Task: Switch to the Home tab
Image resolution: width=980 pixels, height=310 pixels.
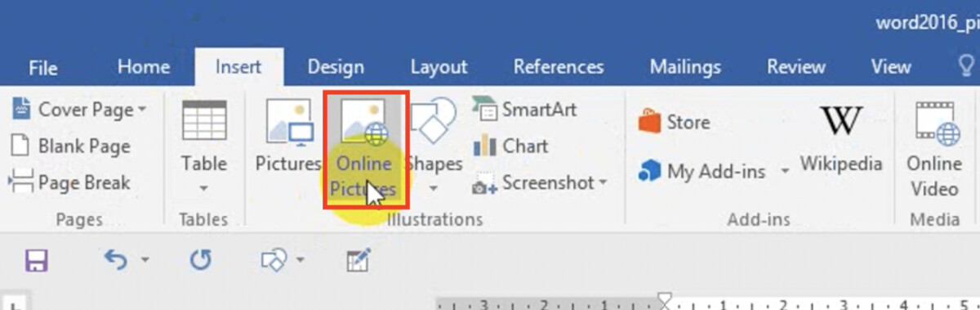Action: tap(144, 67)
